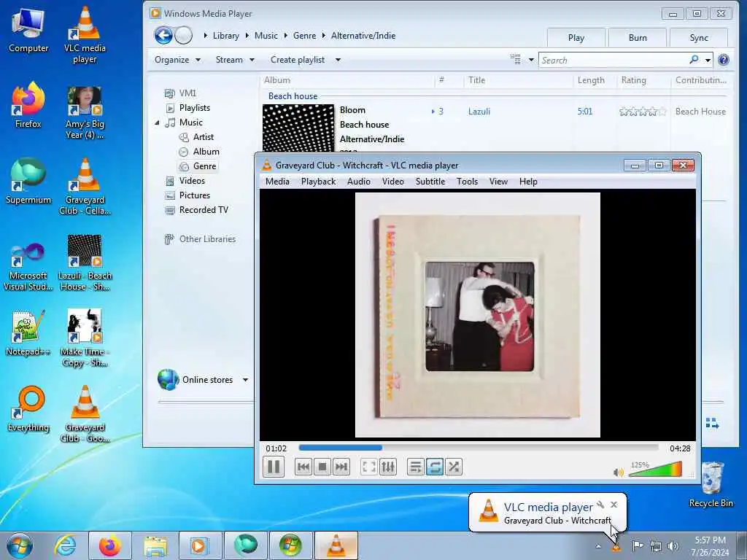
Task: Expand the Create playlist dropdown arrow
Action: (338, 60)
